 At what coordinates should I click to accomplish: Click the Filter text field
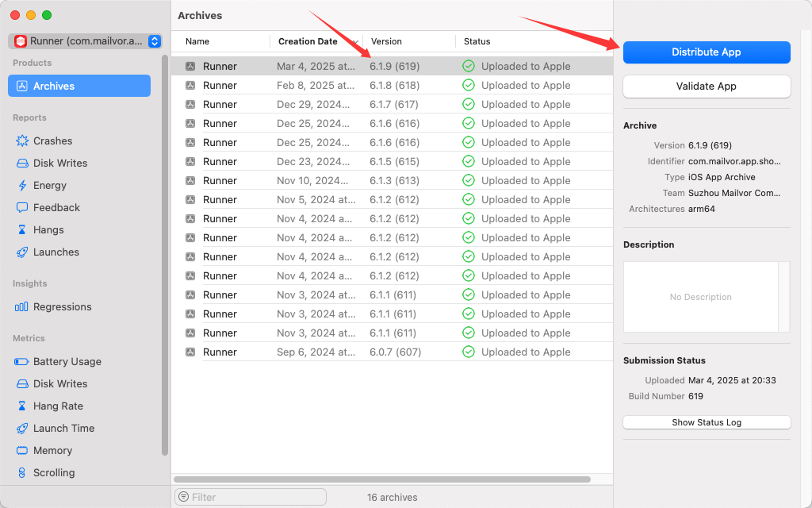[255, 497]
